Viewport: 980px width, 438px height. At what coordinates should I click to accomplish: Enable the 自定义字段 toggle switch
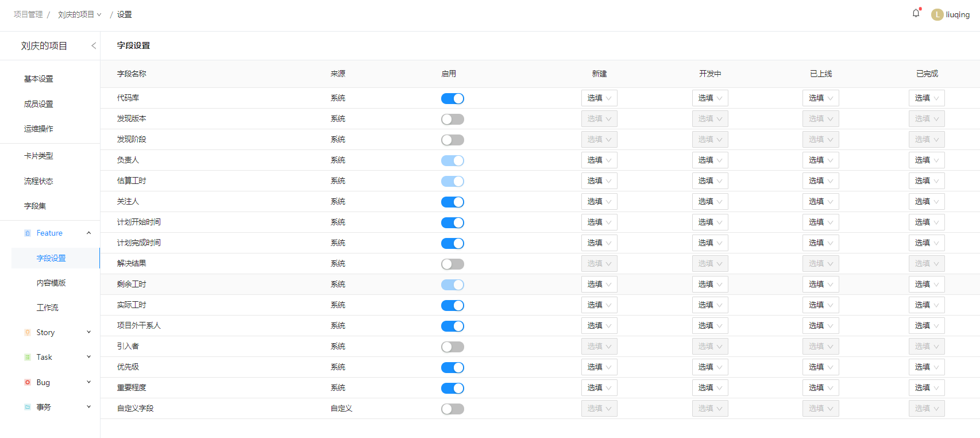coord(452,409)
